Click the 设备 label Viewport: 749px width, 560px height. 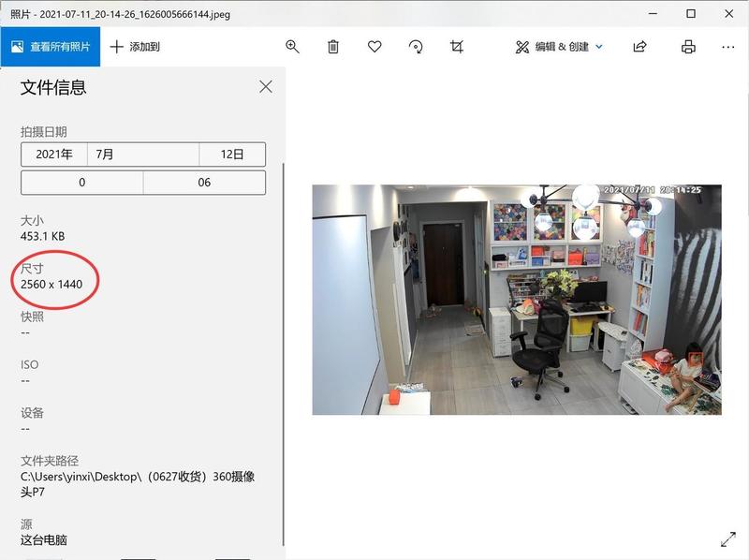coord(32,413)
